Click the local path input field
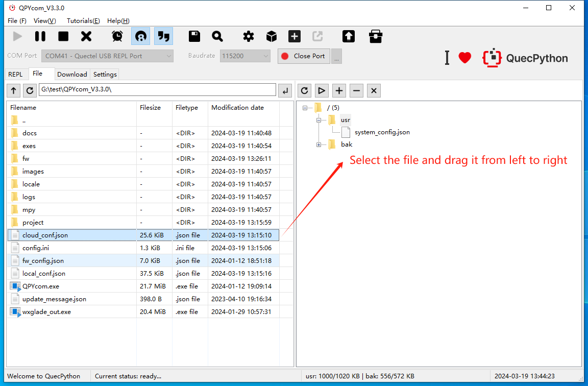The width and height of the screenshot is (588, 386). tap(158, 90)
